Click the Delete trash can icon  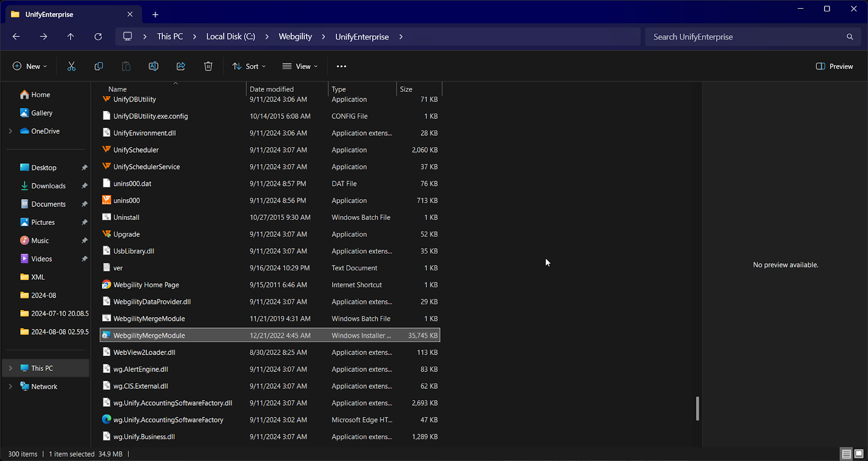208,66
